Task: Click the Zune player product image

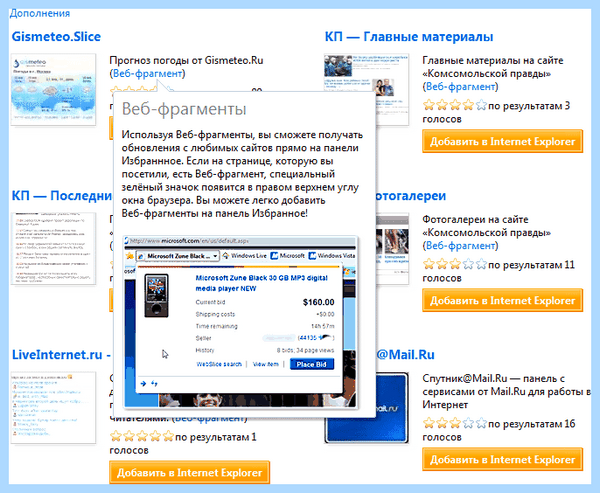Action: 157,295
